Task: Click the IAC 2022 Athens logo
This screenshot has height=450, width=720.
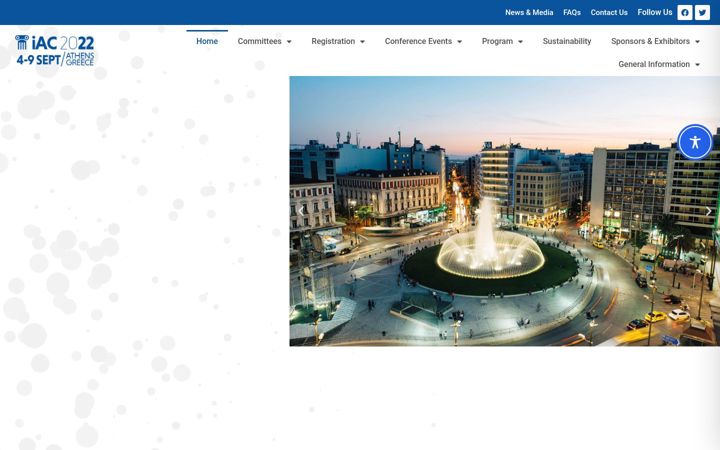Action: [55, 50]
